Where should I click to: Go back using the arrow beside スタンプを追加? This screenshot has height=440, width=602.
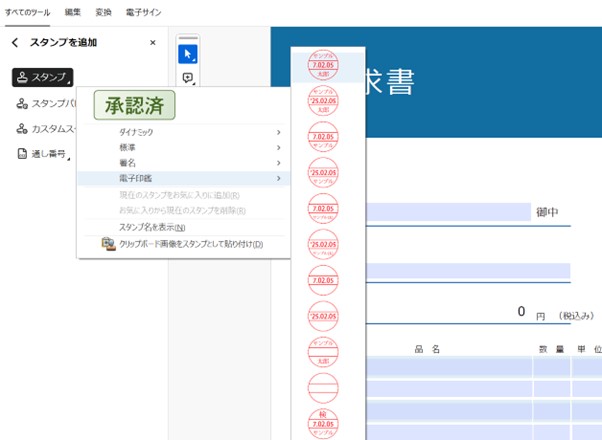pyautogui.click(x=15, y=43)
